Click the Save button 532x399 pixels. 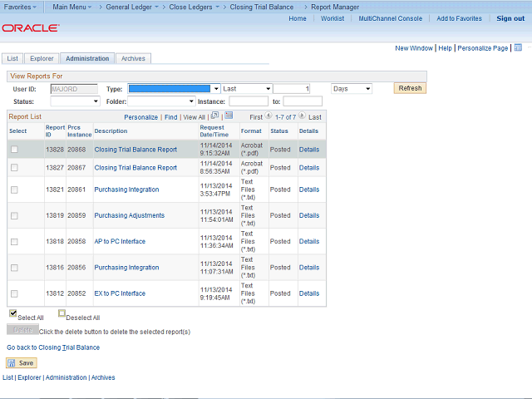pos(22,363)
